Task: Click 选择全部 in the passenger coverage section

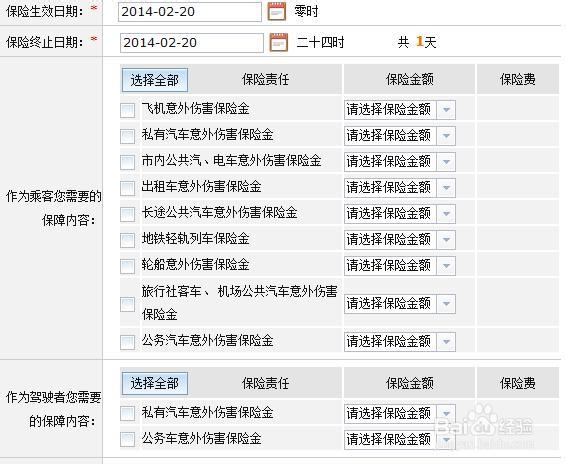Action: coord(155,80)
